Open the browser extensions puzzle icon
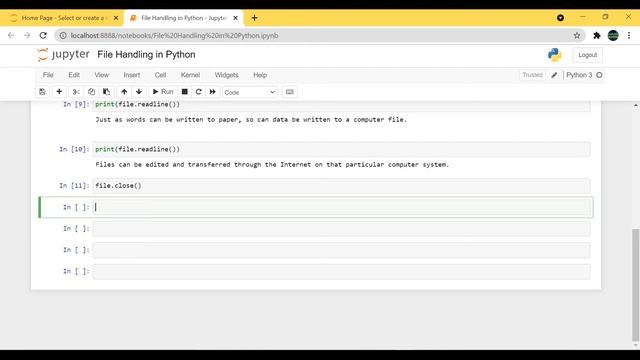The image size is (640, 360). click(597, 36)
